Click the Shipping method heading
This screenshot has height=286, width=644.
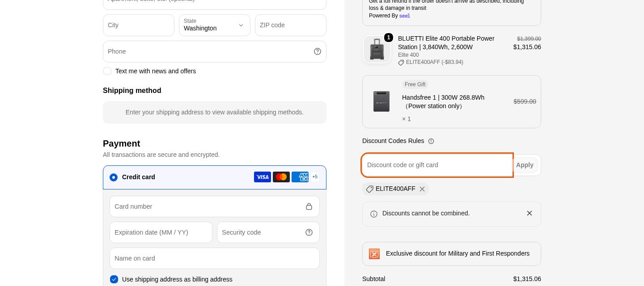[x=132, y=90]
